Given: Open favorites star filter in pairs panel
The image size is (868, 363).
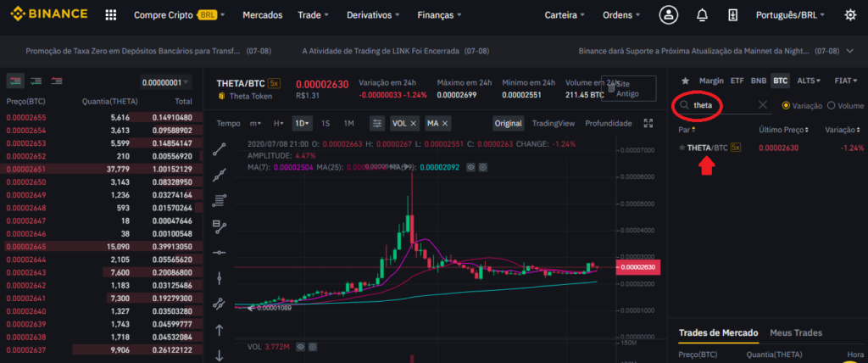Looking at the screenshot, I should [x=685, y=81].
